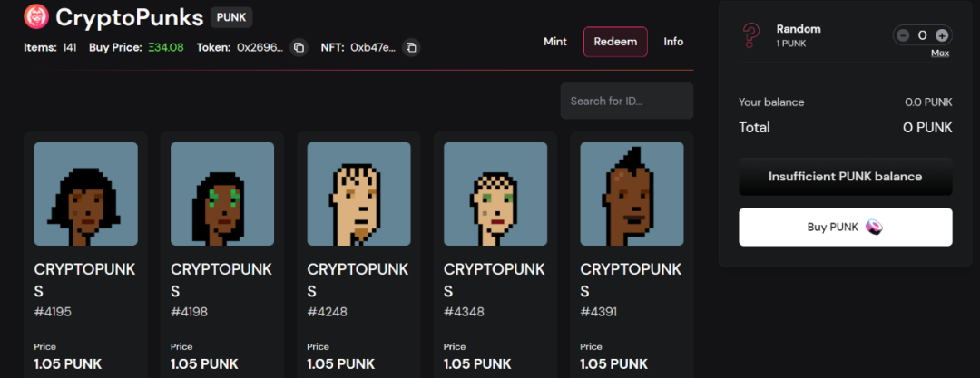Click the Search for ID field
The width and height of the screenshot is (980, 378).
coord(627,101)
